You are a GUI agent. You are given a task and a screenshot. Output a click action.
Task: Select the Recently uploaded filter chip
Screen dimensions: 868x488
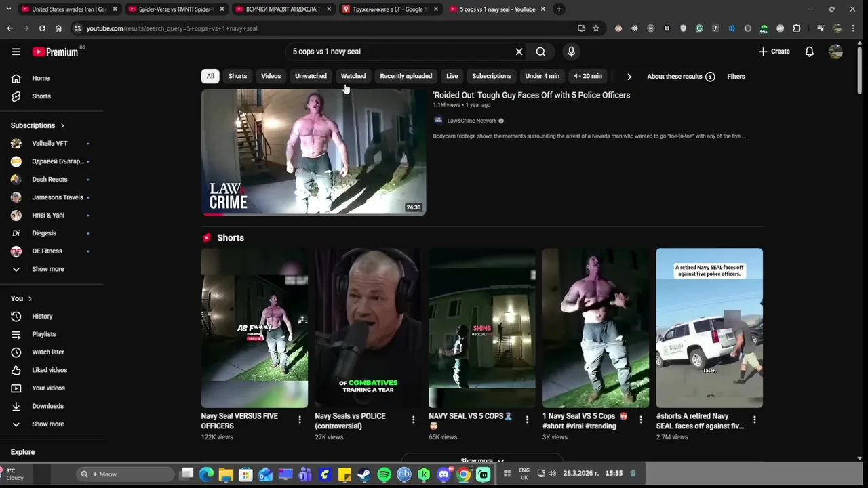[406, 76]
